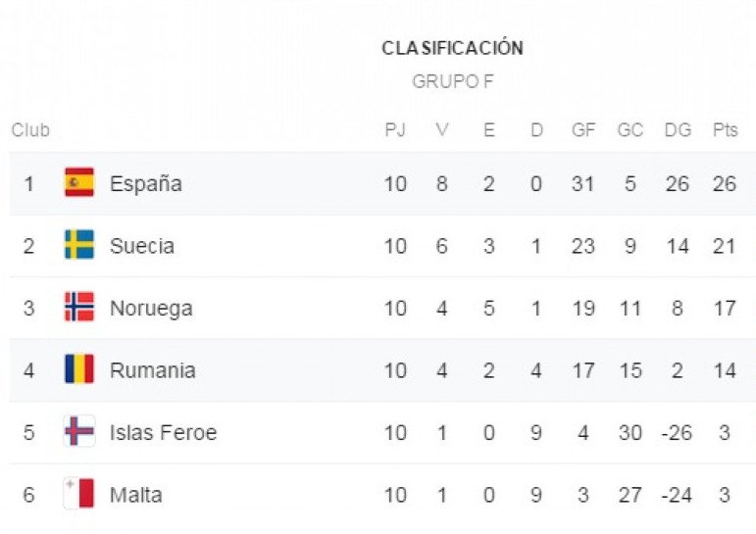756x534 pixels.
Task: Click the DG column header
Action: (678, 129)
